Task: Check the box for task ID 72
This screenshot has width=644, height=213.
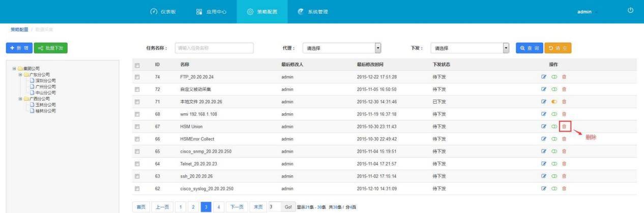Action: (x=137, y=89)
